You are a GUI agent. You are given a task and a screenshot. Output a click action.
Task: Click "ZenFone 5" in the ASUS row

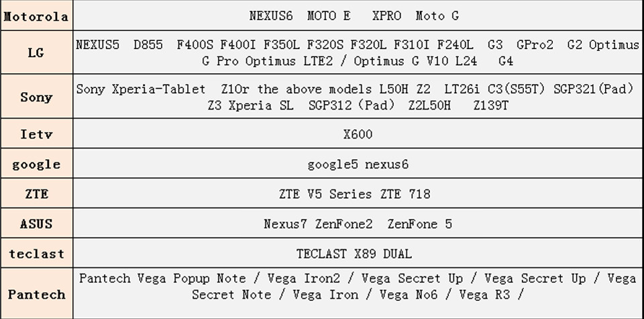point(419,224)
